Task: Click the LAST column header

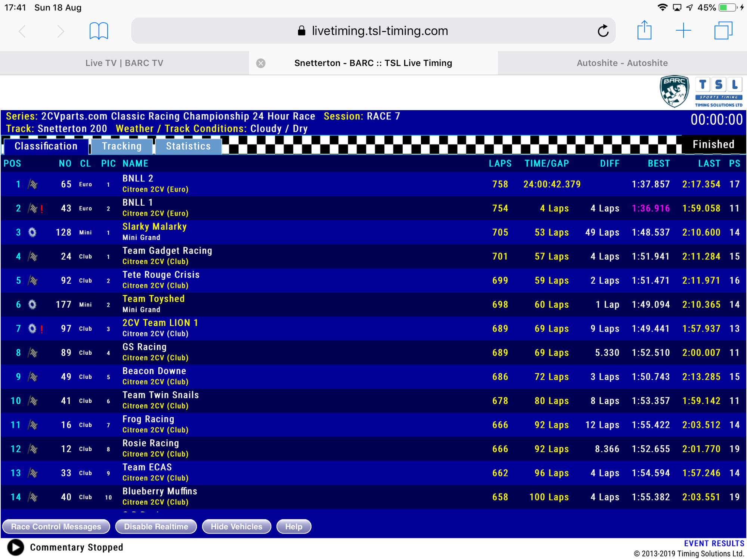Action: click(709, 164)
